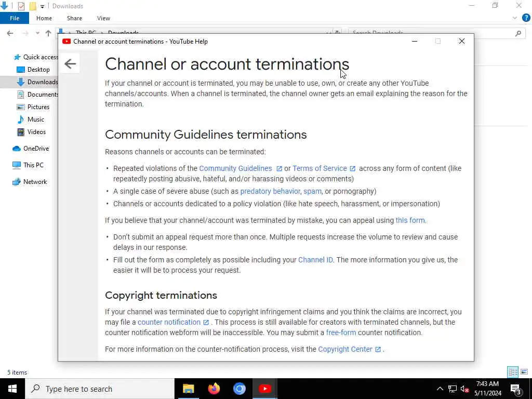Open the File menu in File Explorer
532x399 pixels.
coord(15,18)
